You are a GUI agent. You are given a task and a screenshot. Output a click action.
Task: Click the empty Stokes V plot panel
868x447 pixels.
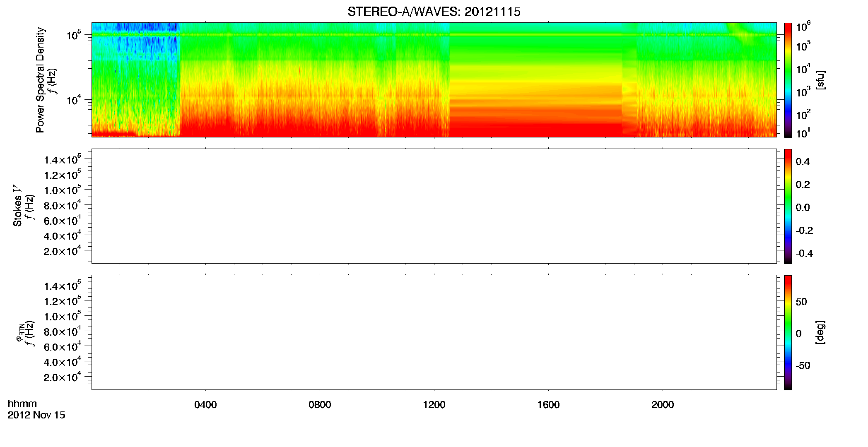tap(434, 206)
